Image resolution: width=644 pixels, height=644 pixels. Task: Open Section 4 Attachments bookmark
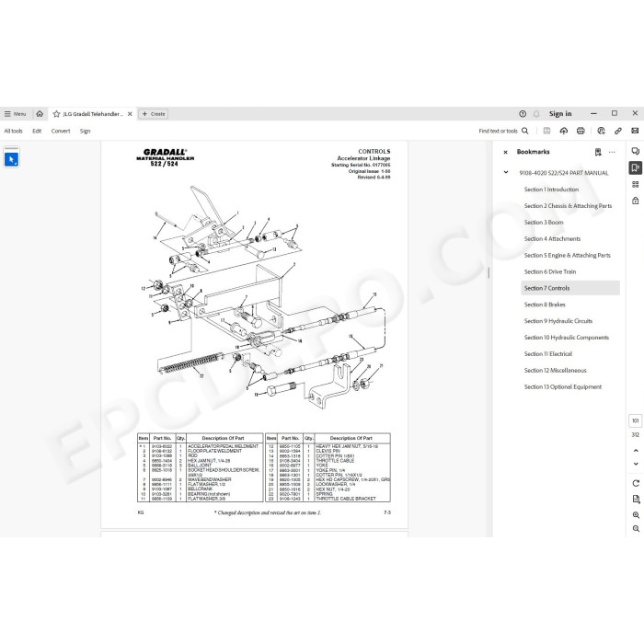coord(552,238)
